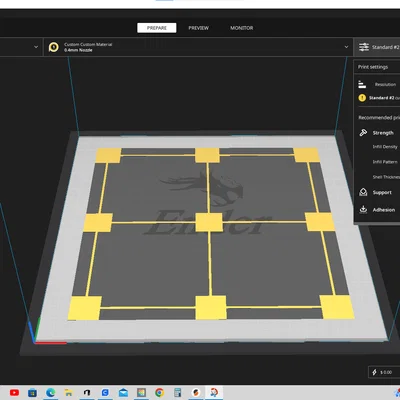Click the extruder material icon
The height and width of the screenshot is (400, 400).
click(54, 47)
